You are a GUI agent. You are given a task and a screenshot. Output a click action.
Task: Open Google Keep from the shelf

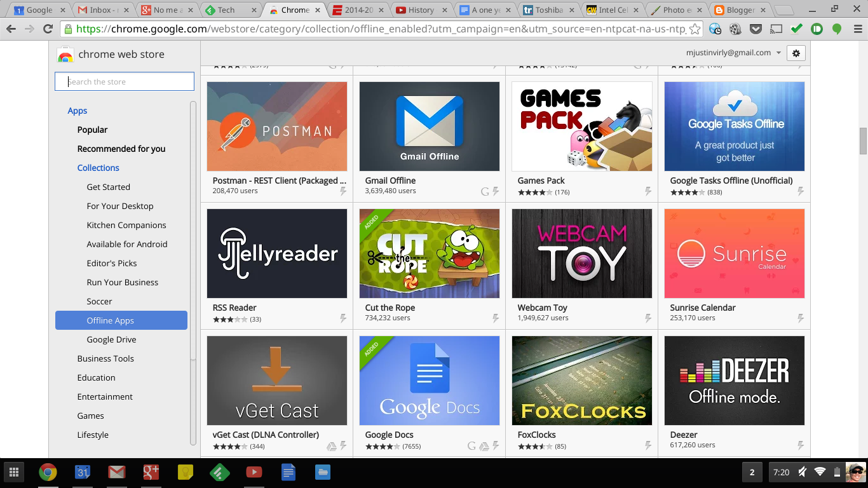pos(185,472)
